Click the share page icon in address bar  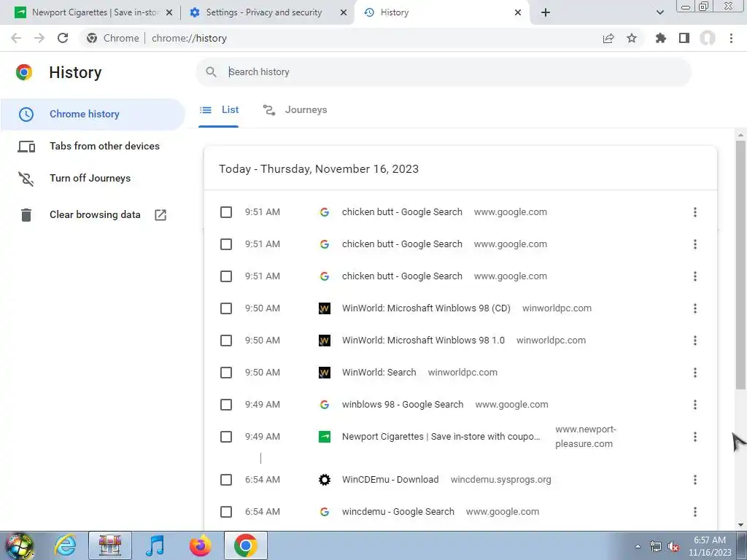coord(608,38)
